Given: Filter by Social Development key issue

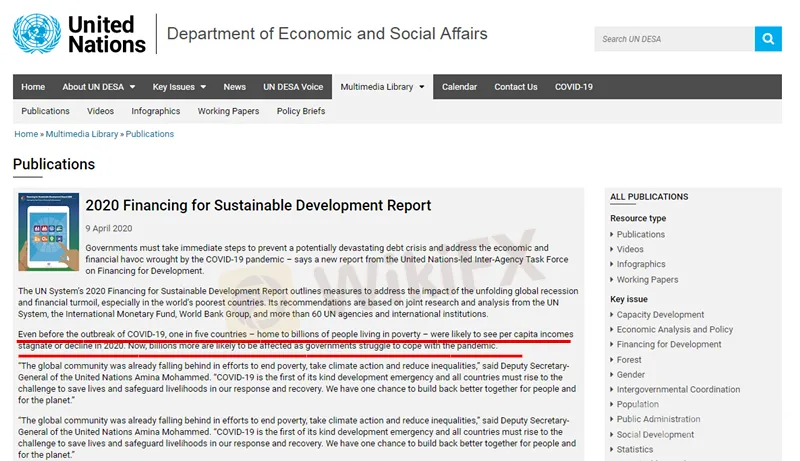Looking at the screenshot, I should click(655, 434).
